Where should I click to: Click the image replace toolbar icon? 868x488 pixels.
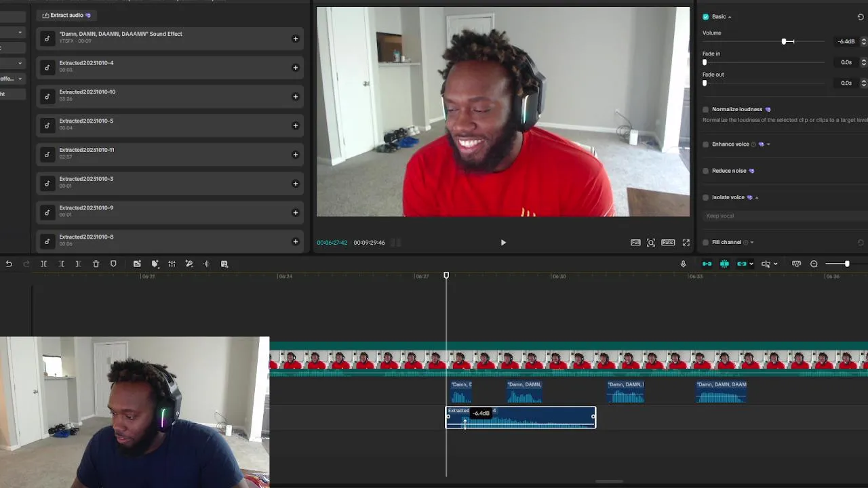(x=224, y=264)
